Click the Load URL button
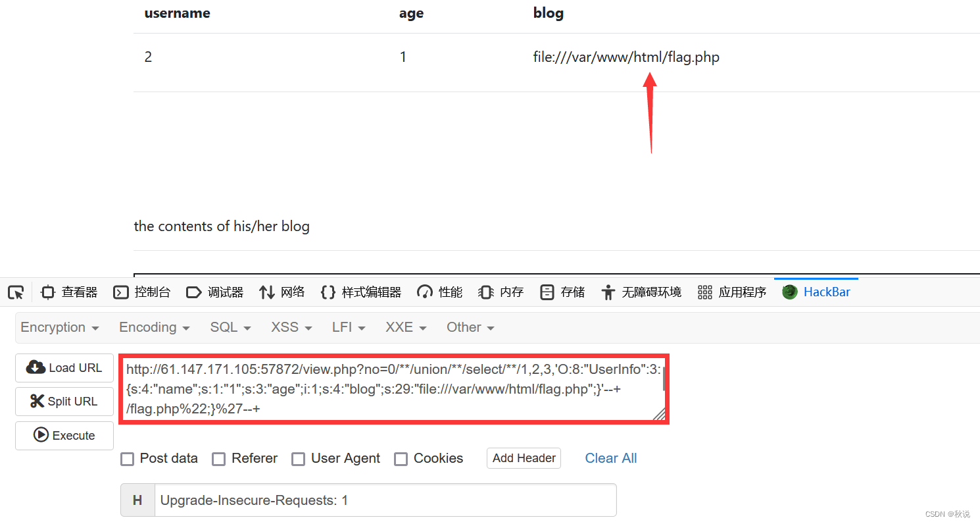Screen dimensions: 980x524 [x=64, y=368]
